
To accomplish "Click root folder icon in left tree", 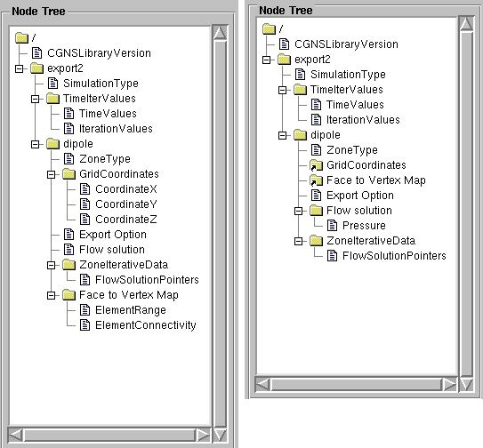I will coord(21,38).
